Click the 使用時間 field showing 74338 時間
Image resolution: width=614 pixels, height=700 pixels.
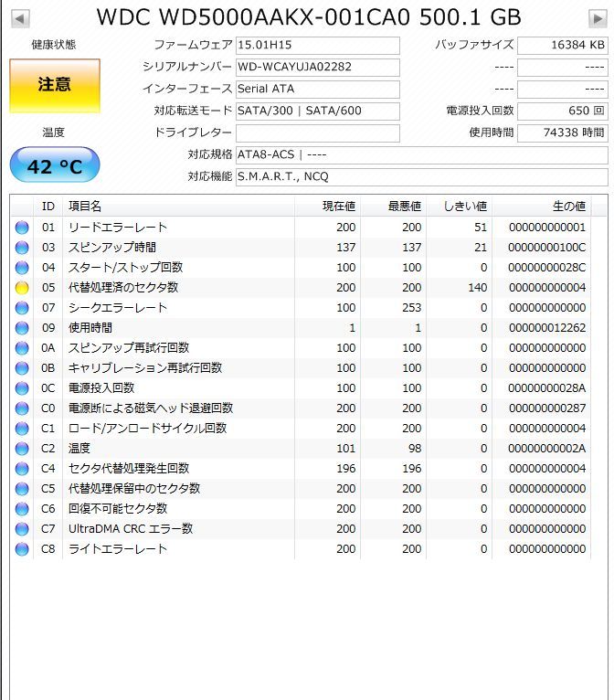(x=563, y=133)
